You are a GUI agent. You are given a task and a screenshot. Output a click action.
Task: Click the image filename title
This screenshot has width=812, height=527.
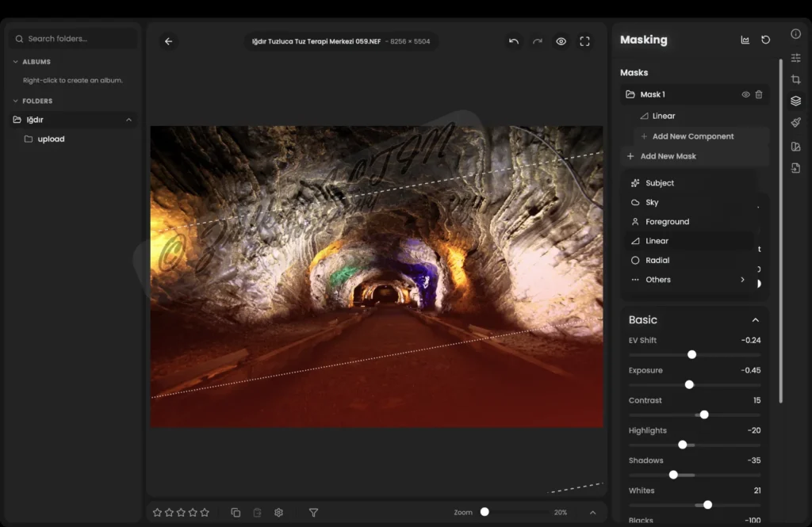point(316,41)
